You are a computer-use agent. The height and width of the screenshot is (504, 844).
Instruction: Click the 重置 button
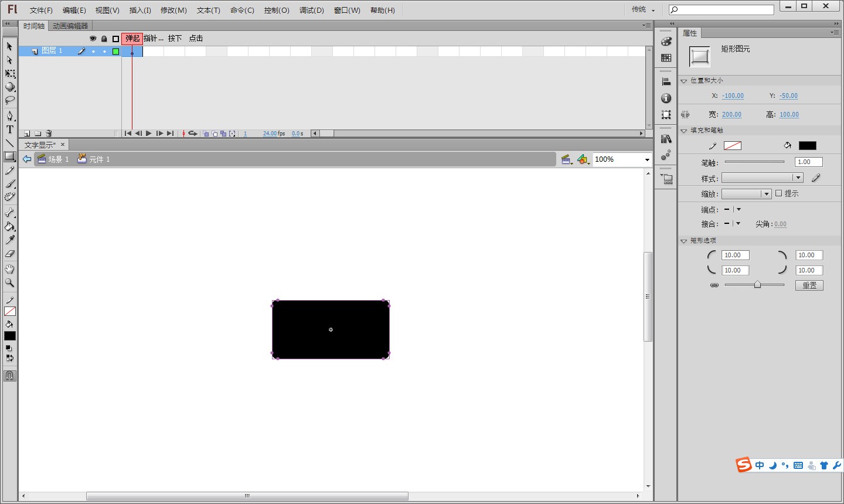pyautogui.click(x=809, y=285)
